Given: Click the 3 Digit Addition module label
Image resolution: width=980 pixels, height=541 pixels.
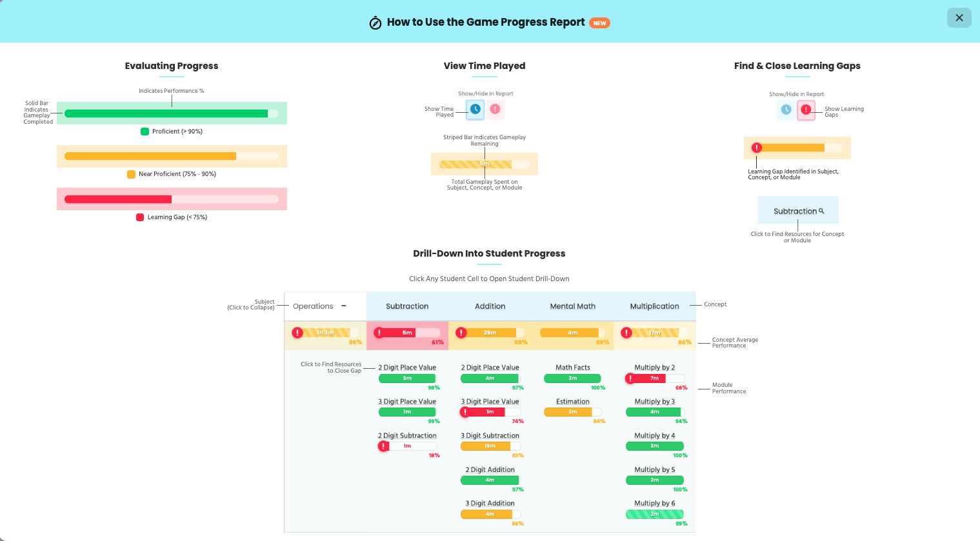Looking at the screenshot, I should coord(490,504).
